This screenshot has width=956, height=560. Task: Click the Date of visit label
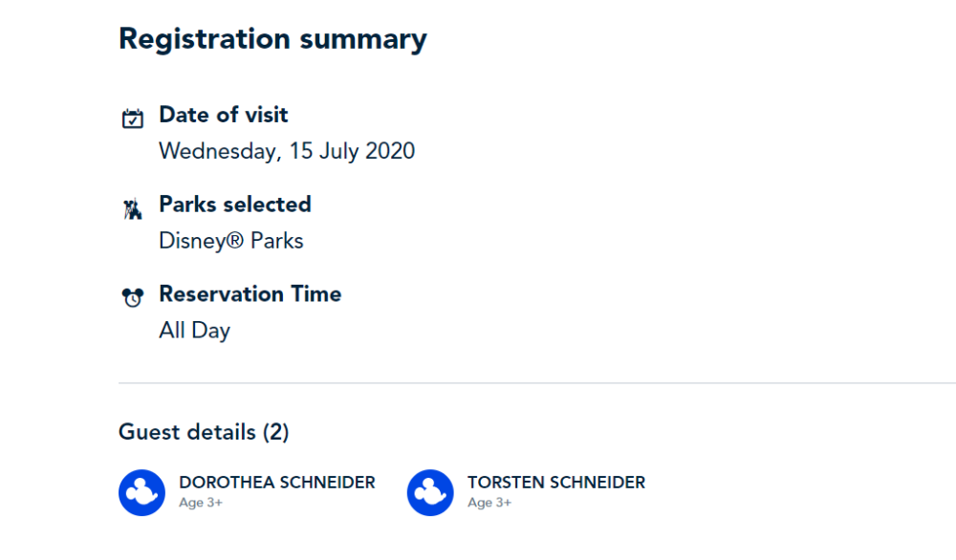223,115
